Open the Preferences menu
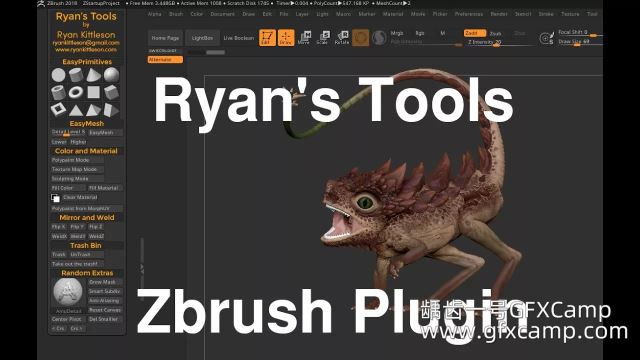 pyautogui.click(x=469, y=14)
